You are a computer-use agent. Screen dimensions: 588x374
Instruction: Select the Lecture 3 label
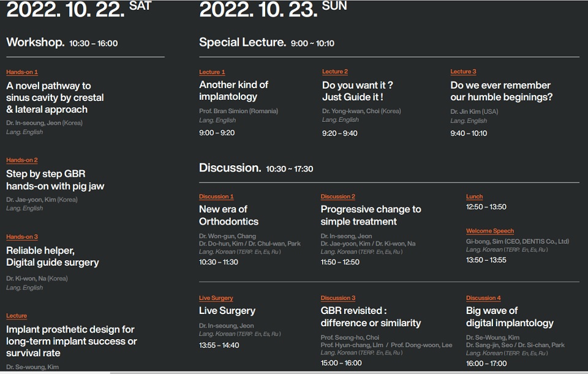tap(463, 72)
